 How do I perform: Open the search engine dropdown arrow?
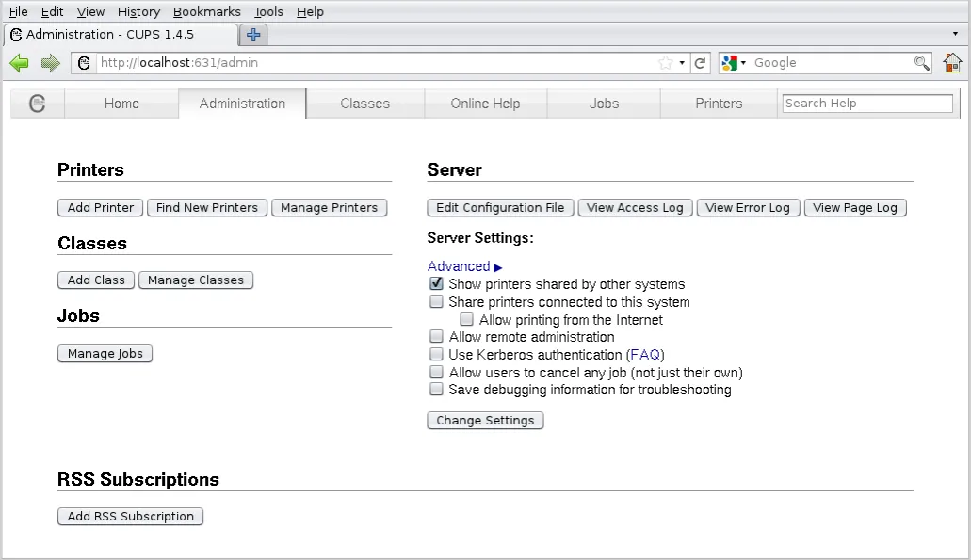click(x=743, y=62)
